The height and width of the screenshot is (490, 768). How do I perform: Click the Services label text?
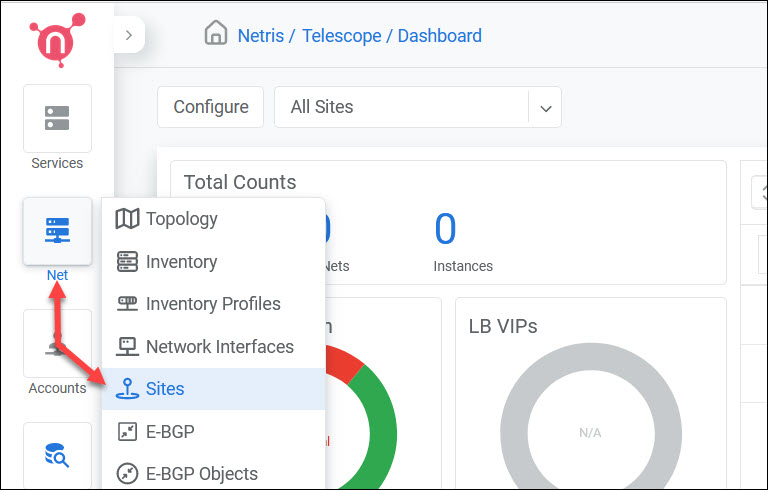pyautogui.click(x=57, y=163)
